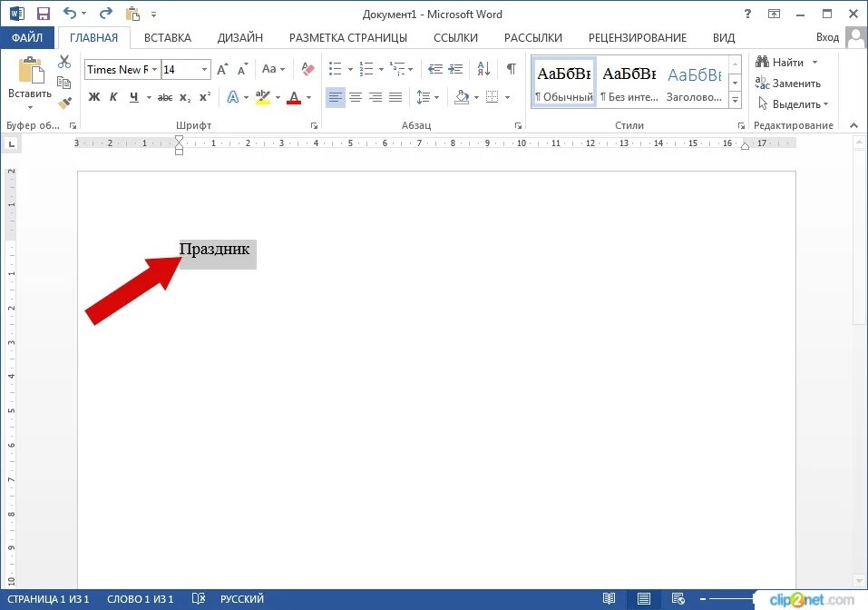The height and width of the screenshot is (610, 868).
Task: Open the Times New Roman font dropdown
Action: tap(155, 69)
